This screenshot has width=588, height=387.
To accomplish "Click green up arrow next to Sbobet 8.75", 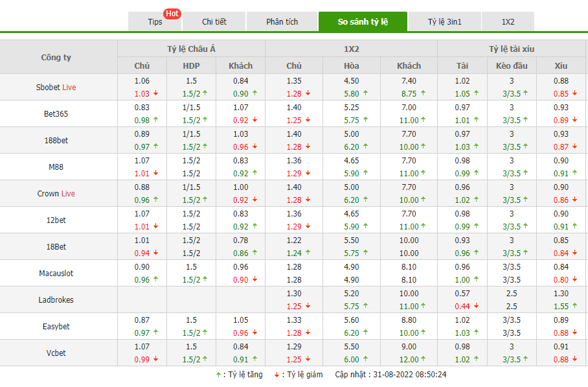I will [x=423, y=93].
